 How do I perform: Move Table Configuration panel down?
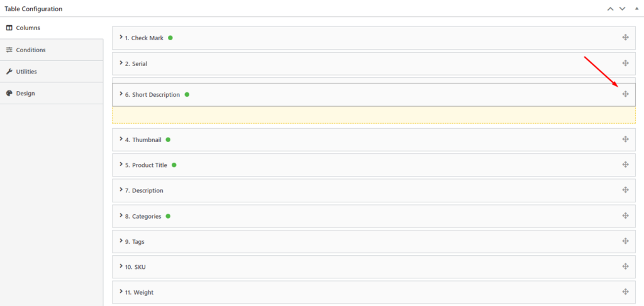coord(622,8)
